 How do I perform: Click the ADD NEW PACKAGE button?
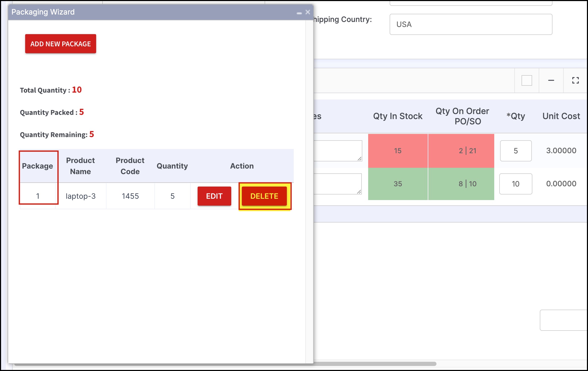pyautogui.click(x=60, y=44)
